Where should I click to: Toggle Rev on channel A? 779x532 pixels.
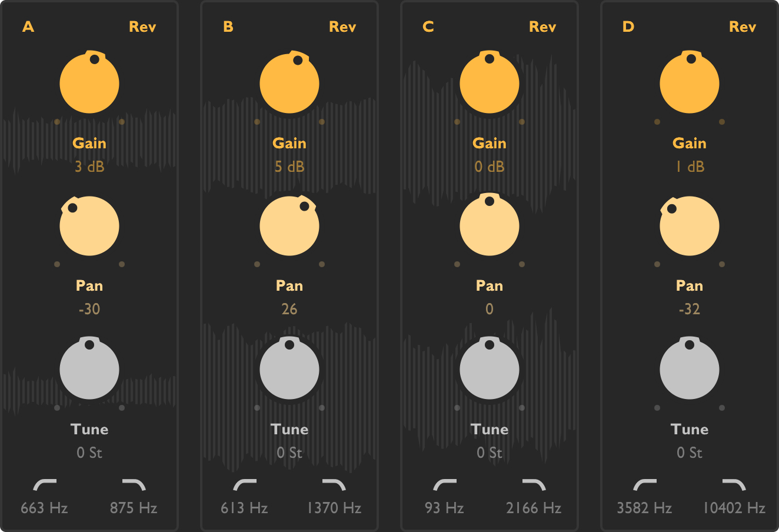pyautogui.click(x=142, y=27)
